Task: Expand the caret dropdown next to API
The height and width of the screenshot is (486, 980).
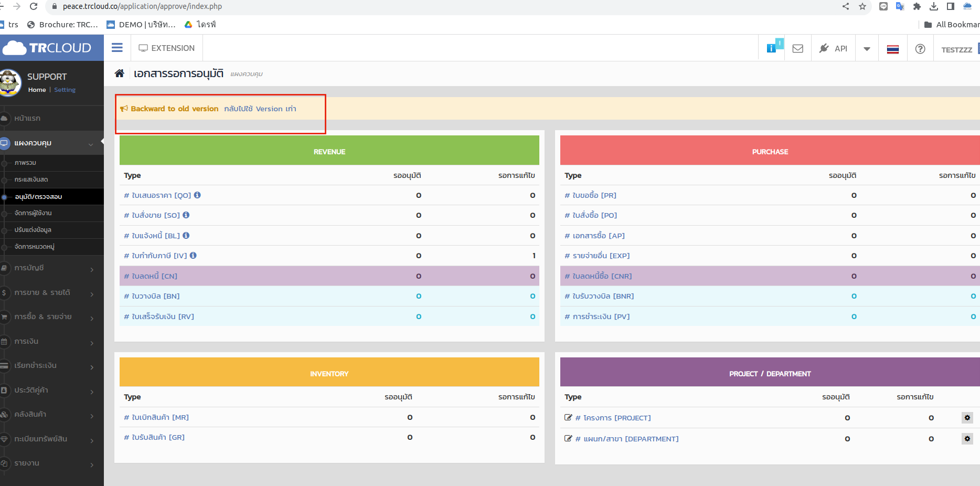Action: click(867, 49)
